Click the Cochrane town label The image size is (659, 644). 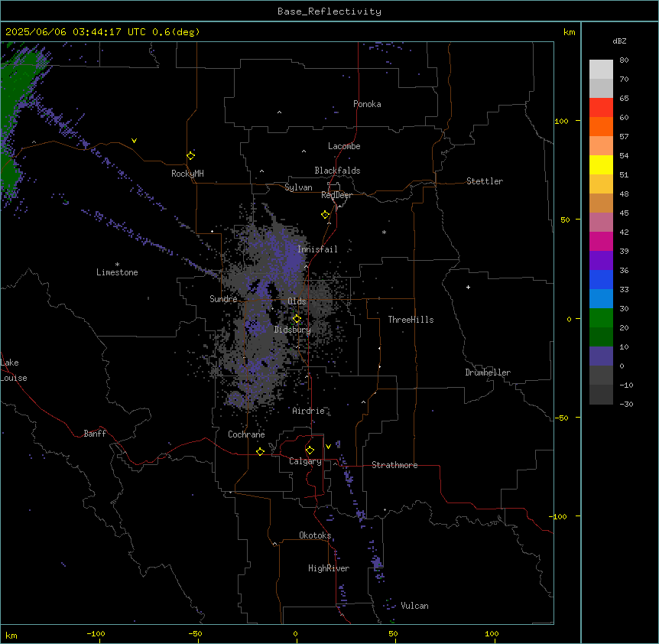(246, 434)
